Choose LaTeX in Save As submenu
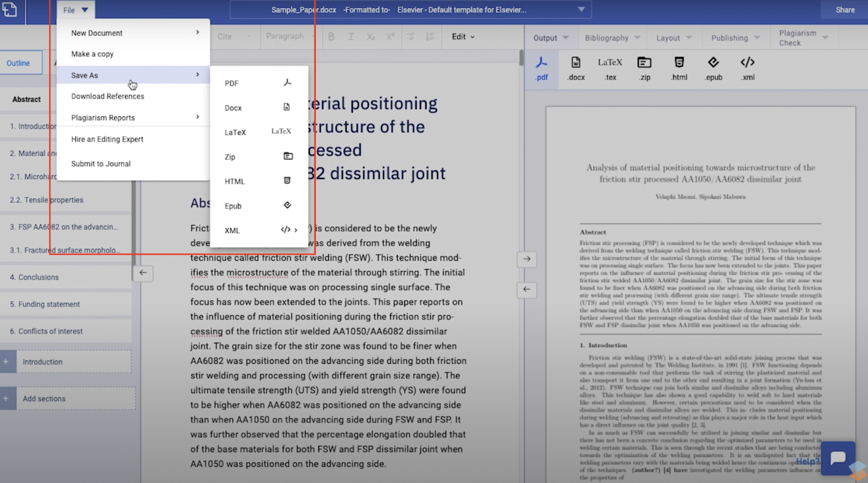868x483 pixels. coord(259,132)
